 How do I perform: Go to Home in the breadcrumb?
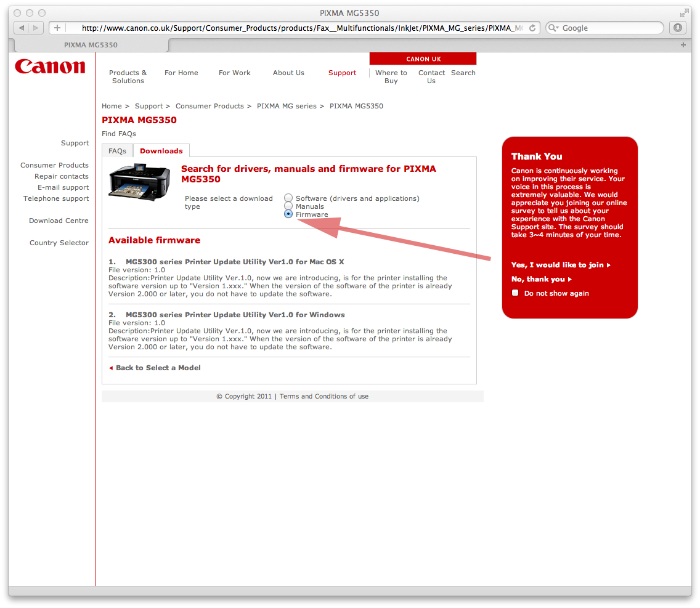[112, 106]
